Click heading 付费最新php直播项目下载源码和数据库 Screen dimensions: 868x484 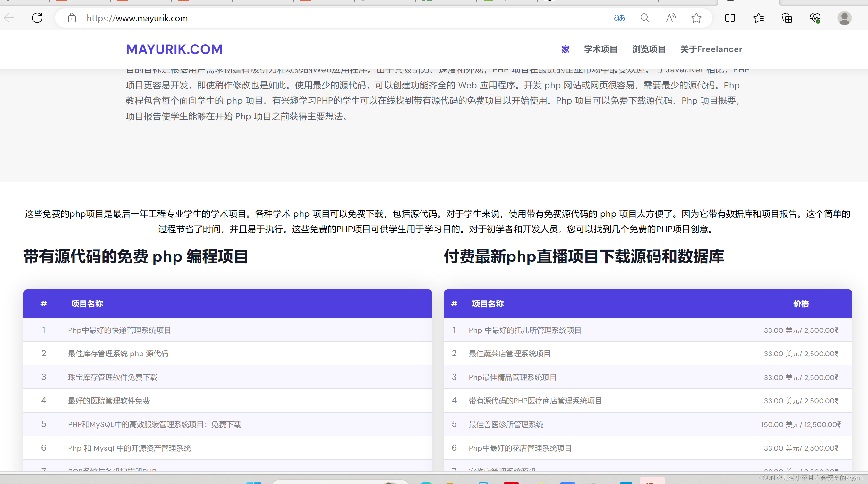pyautogui.click(x=583, y=257)
